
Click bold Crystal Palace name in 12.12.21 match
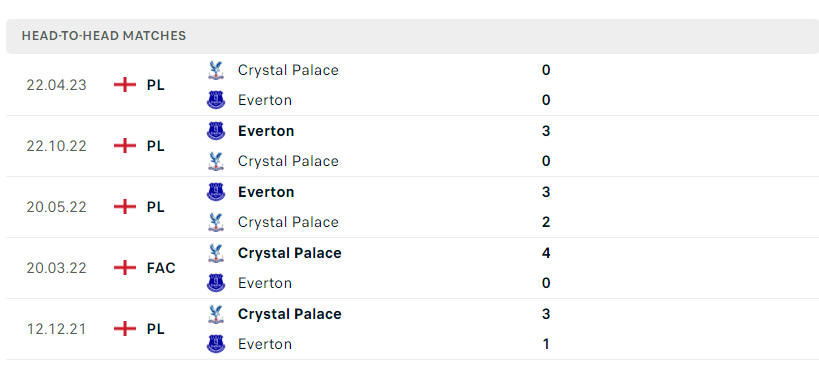290,314
